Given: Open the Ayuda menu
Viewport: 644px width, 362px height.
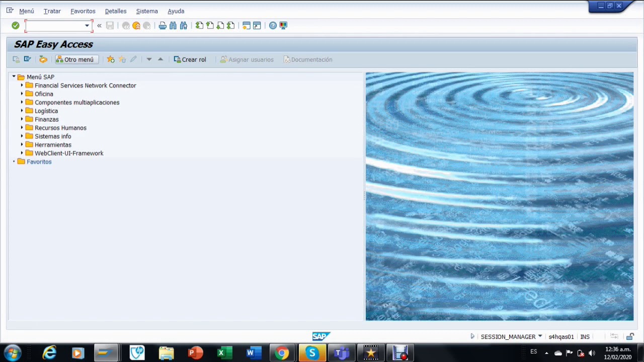Looking at the screenshot, I should pos(176,11).
